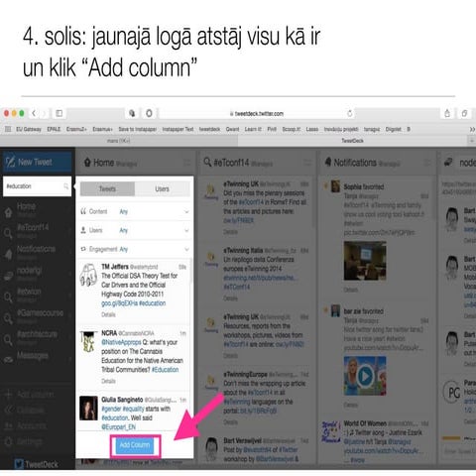476x476 pixels.
Task: Click the Notifications column bell icon
Action: pyautogui.click(x=328, y=162)
